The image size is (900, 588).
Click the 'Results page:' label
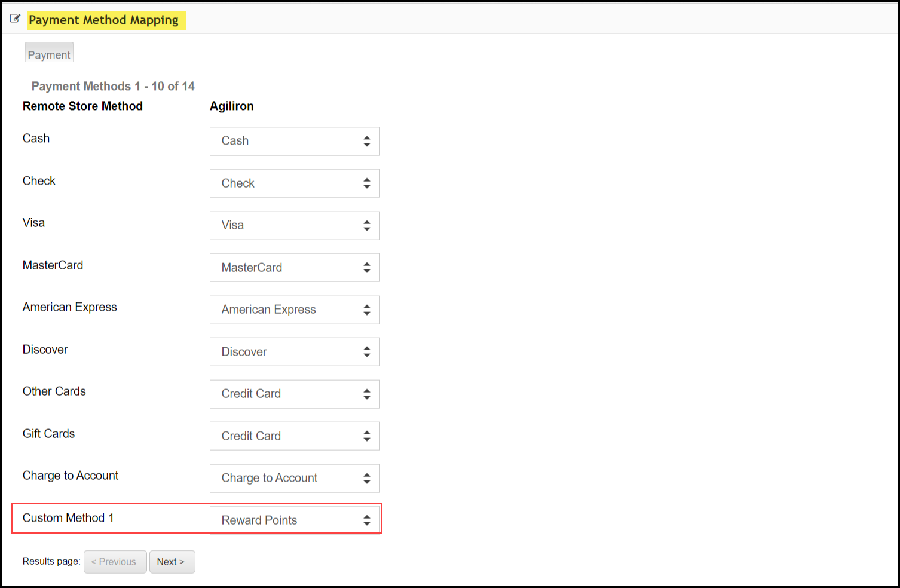(x=51, y=561)
